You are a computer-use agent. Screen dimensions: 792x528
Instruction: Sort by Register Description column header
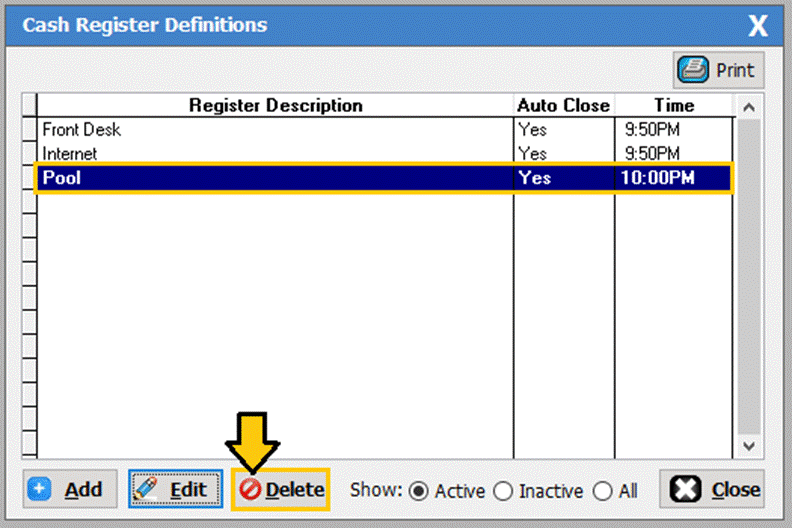coord(276,105)
